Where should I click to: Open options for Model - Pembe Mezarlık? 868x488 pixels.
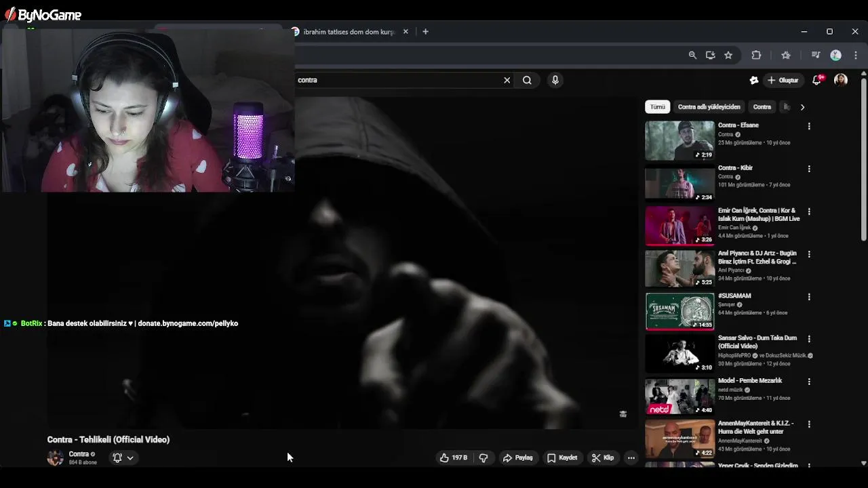(x=809, y=382)
